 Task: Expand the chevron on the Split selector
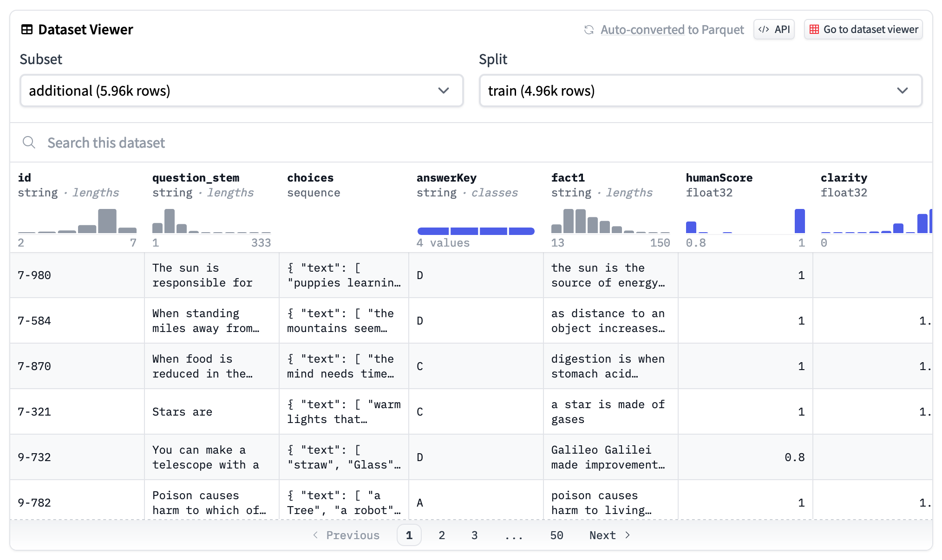(902, 91)
